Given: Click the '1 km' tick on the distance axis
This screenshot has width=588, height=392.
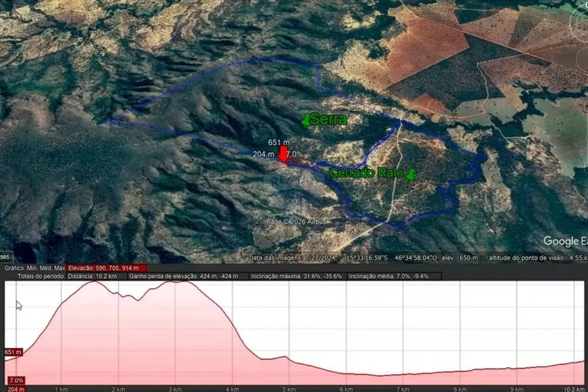Looking at the screenshot, I should pos(61,389).
